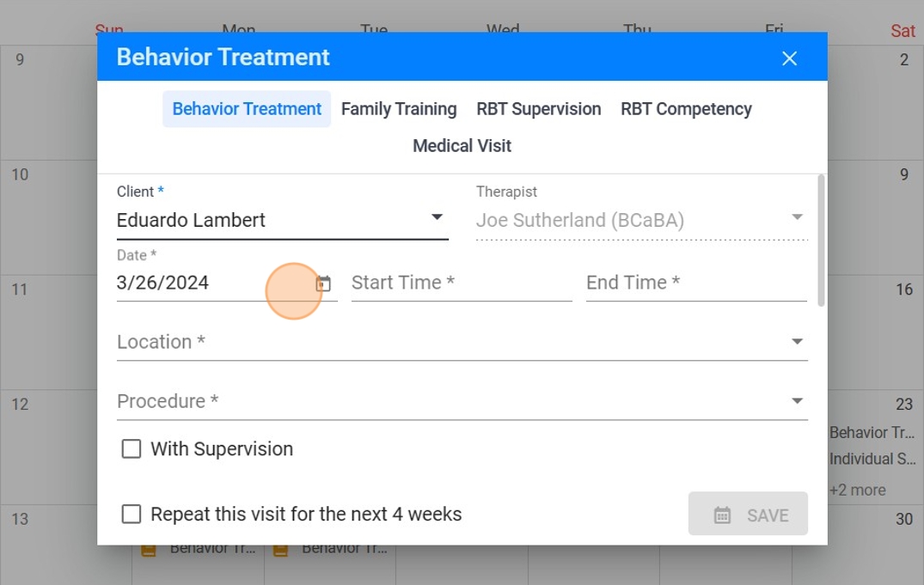Click the Save button

[x=748, y=515]
